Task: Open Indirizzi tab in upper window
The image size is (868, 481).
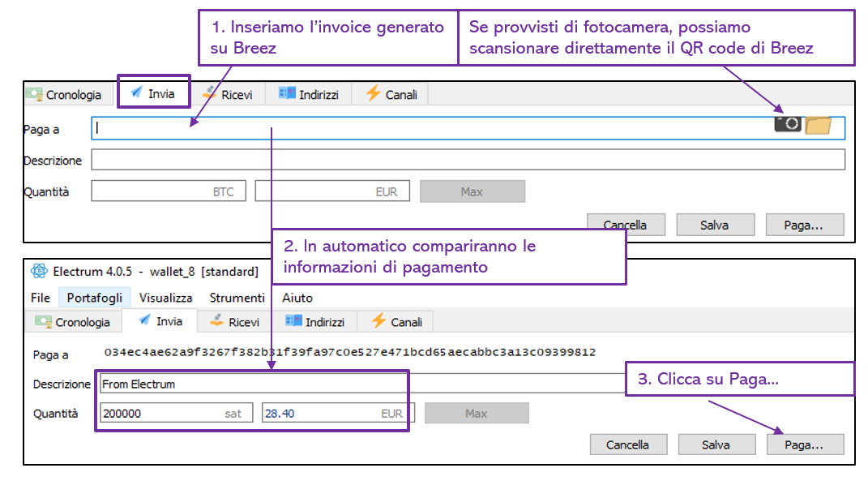Action: [308, 95]
